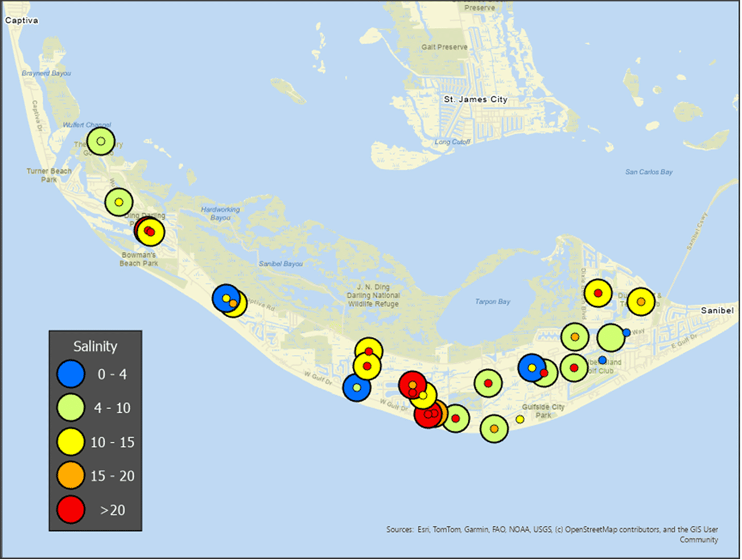This screenshot has height=560, width=742.
Task: Click the small yellow dot near Gulfside City Park
Action: 520,420
